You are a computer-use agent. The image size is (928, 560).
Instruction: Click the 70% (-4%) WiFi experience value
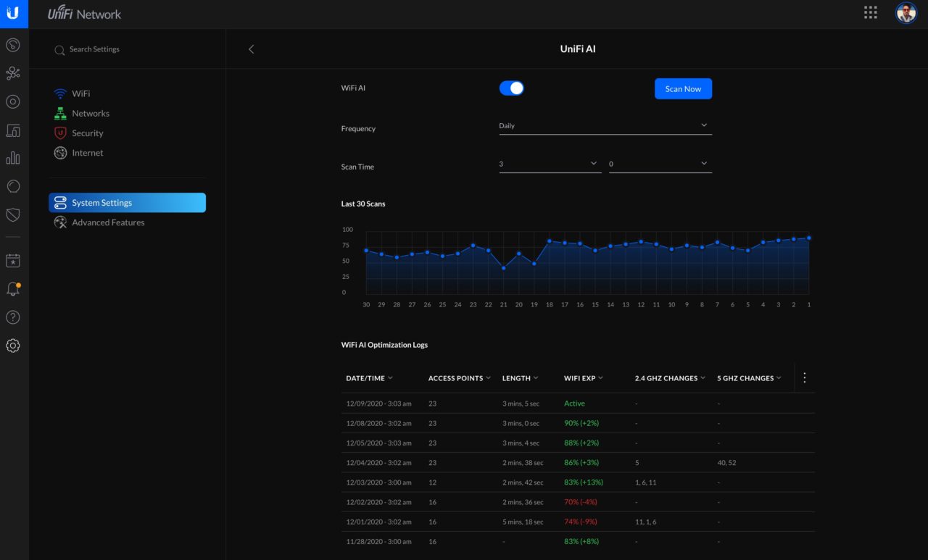(581, 502)
